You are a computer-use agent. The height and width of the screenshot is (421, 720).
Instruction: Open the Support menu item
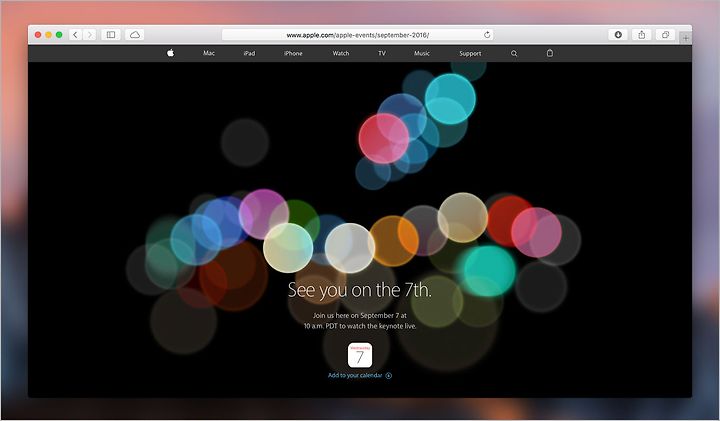pos(470,53)
